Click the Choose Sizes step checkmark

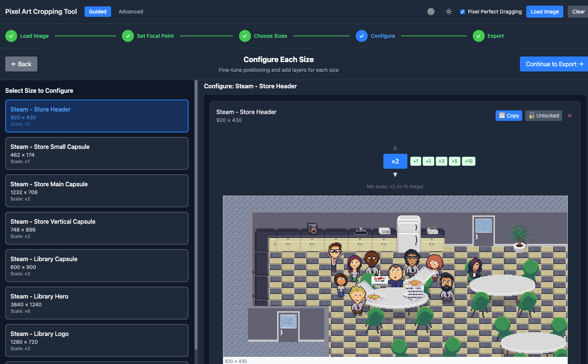click(x=245, y=36)
